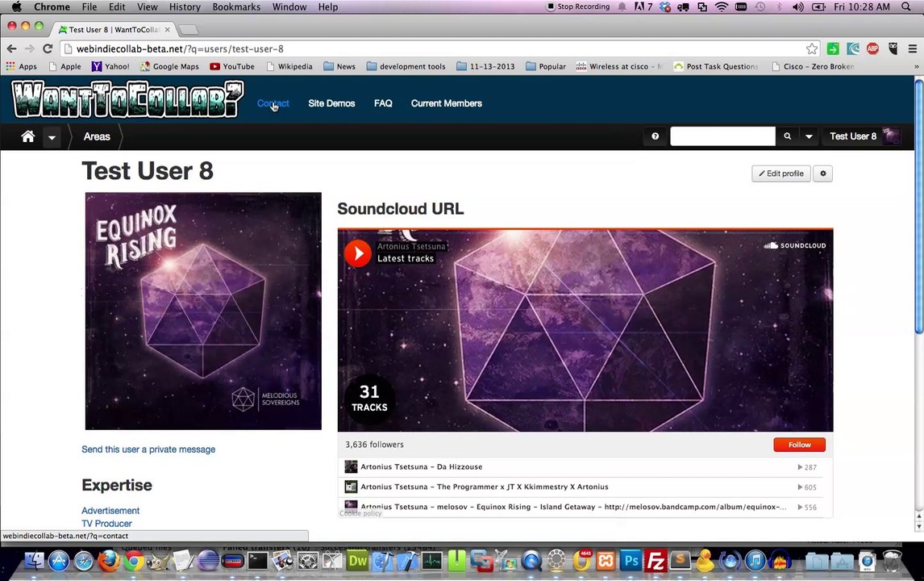924x581 pixels.
Task: Open the Wikipedia bookmark
Action: click(289, 67)
